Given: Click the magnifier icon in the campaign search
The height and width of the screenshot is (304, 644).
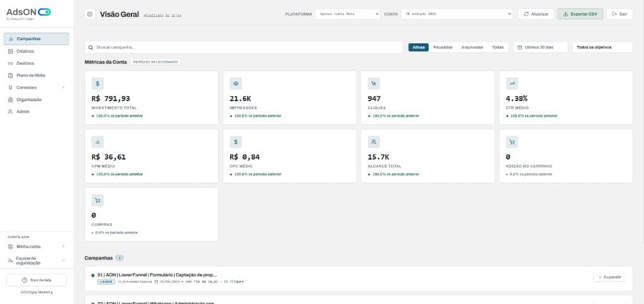Looking at the screenshot, I should pos(91,47).
